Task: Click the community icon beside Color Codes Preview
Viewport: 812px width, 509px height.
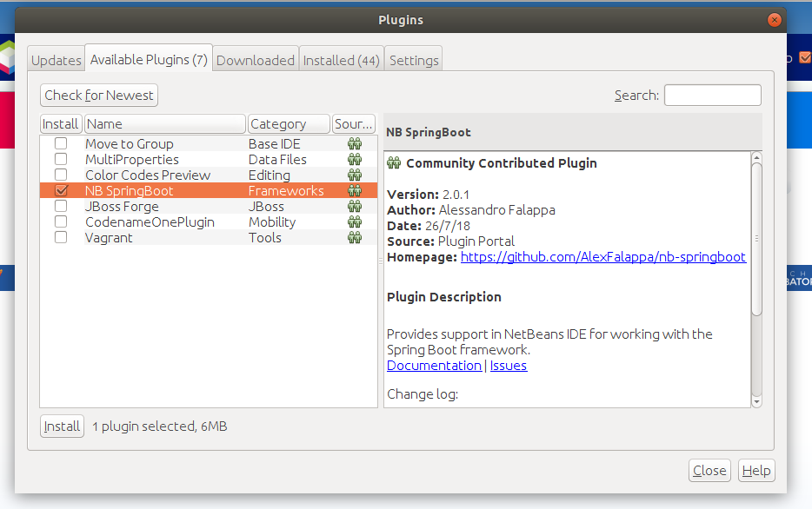Action: tap(355, 174)
